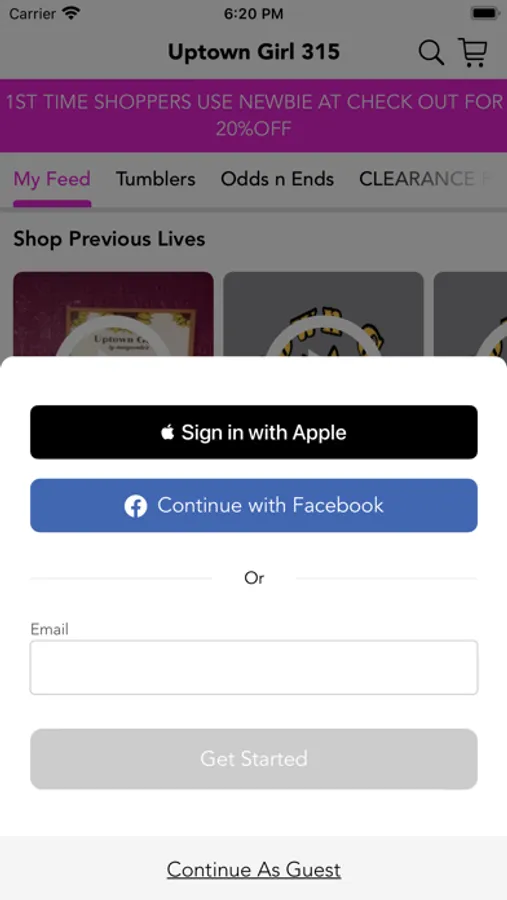This screenshot has width=507, height=900.
Task: Play the first previous live video
Action: pos(113,315)
